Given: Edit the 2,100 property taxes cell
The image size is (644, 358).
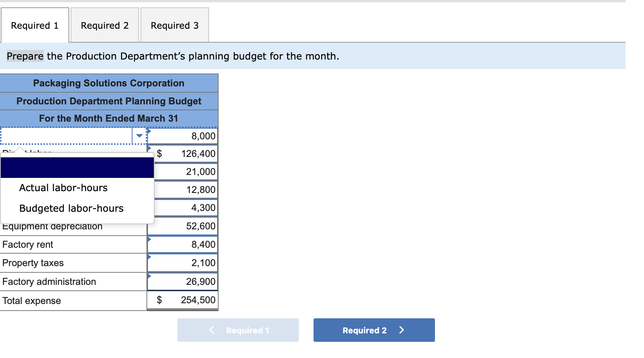Looking at the screenshot, I should click(183, 263).
